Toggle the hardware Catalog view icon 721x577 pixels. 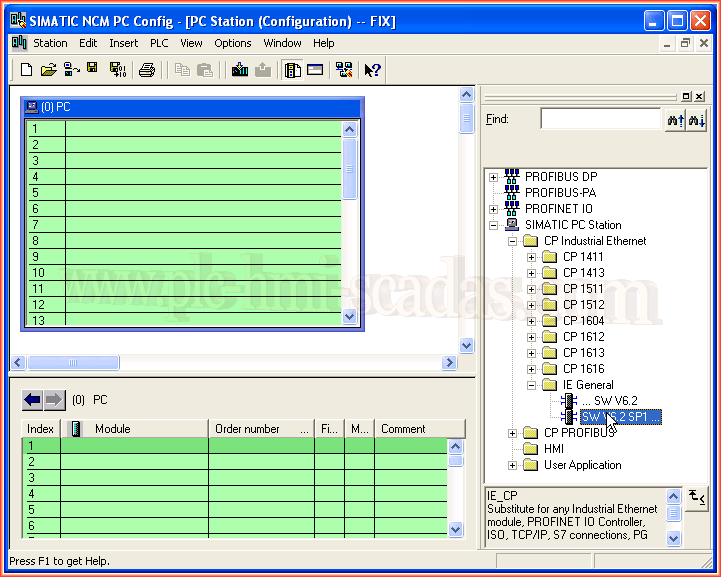coord(292,70)
